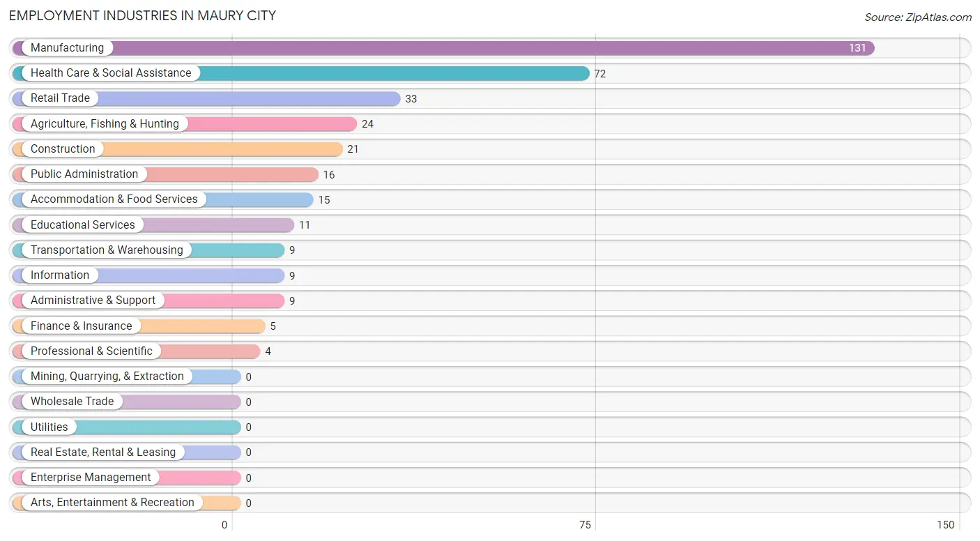The height and width of the screenshot is (541, 980).
Task: Click the Retail Trade label
Action: (60, 98)
